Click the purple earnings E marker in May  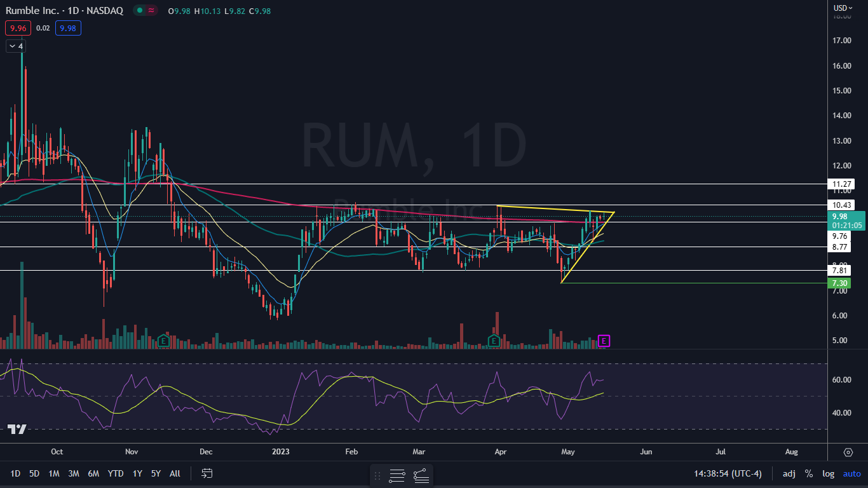click(604, 341)
